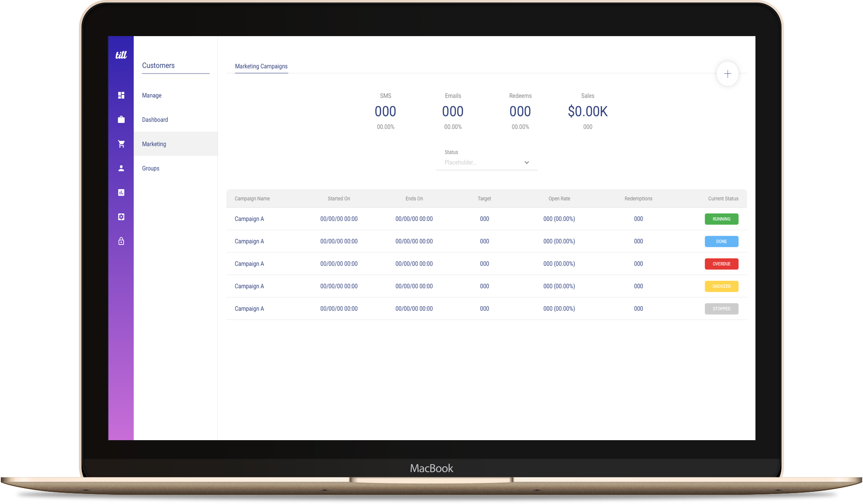The height and width of the screenshot is (504, 863).
Task: Switch to Marketing Campaigns tab
Action: tap(261, 66)
